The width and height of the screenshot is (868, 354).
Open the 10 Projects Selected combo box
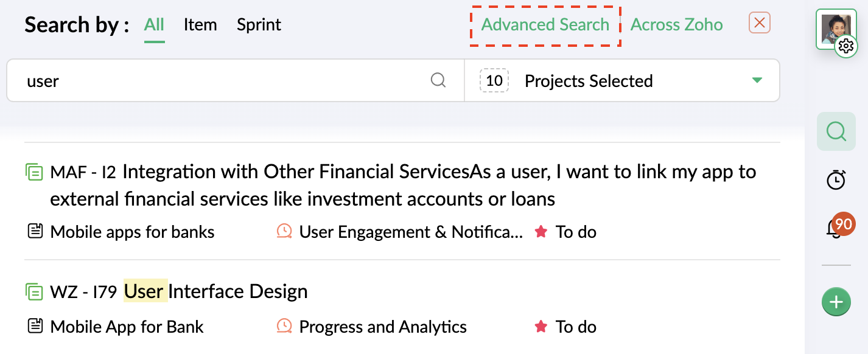(621, 80)
